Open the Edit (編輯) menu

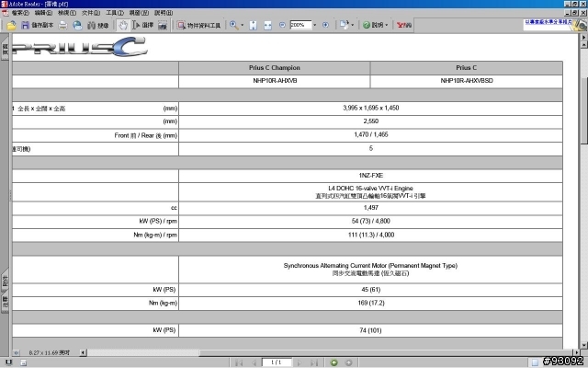(43, 13)
